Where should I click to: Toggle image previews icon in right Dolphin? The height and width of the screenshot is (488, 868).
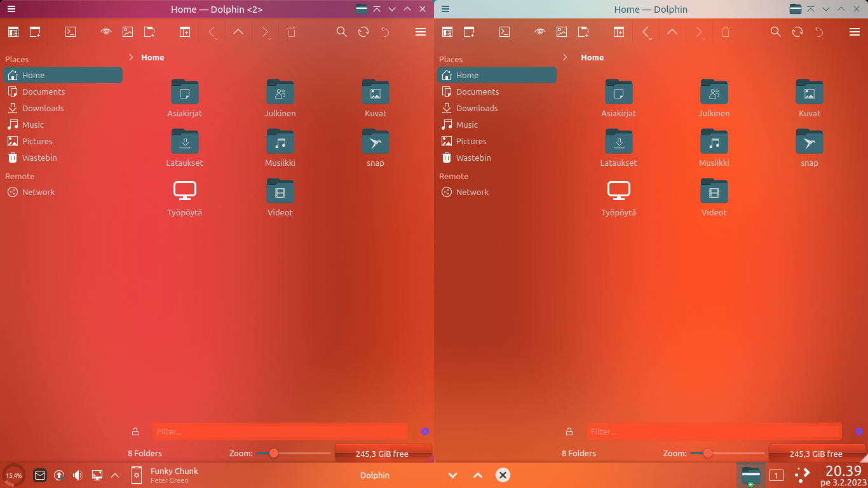(x=562, y=32)
